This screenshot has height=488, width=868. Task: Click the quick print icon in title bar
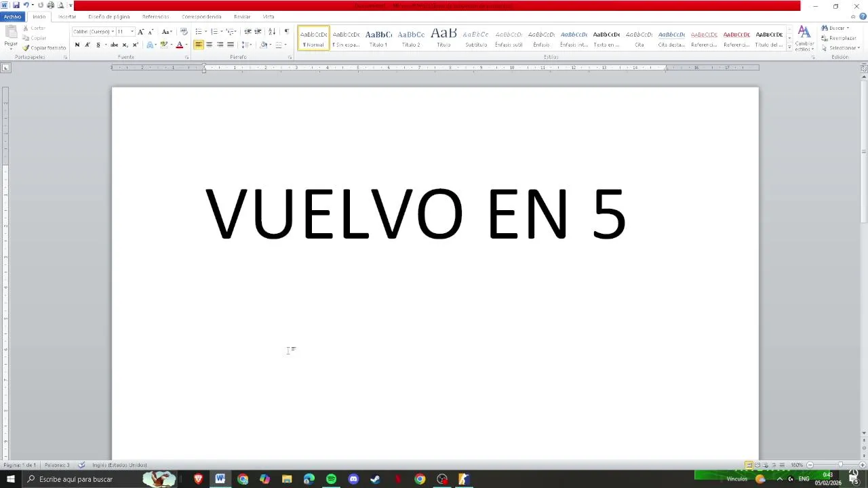click(50, 5)
